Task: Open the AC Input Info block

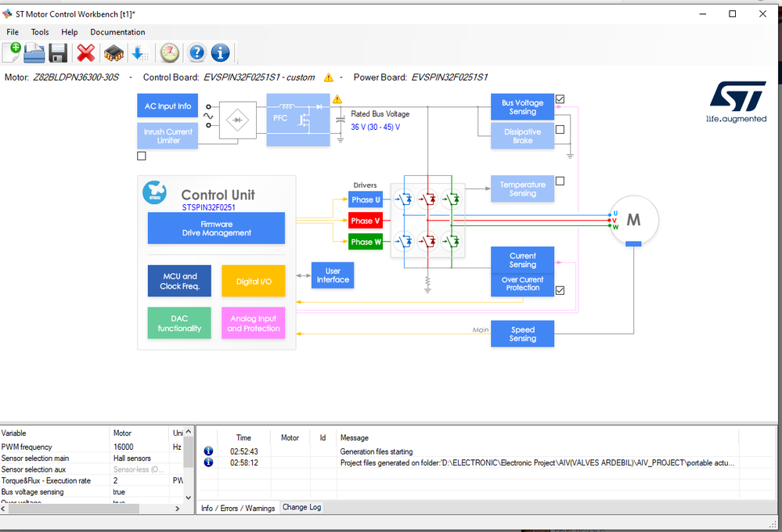Action: point(168,106)
